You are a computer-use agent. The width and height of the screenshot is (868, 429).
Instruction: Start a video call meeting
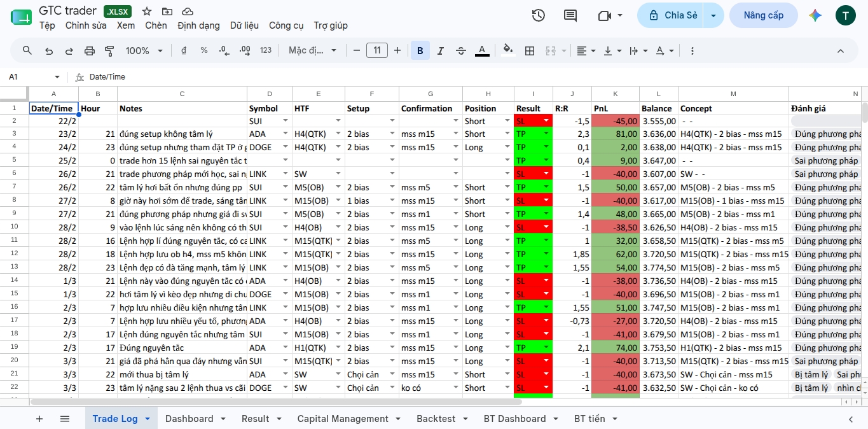(x=605, y=15)
